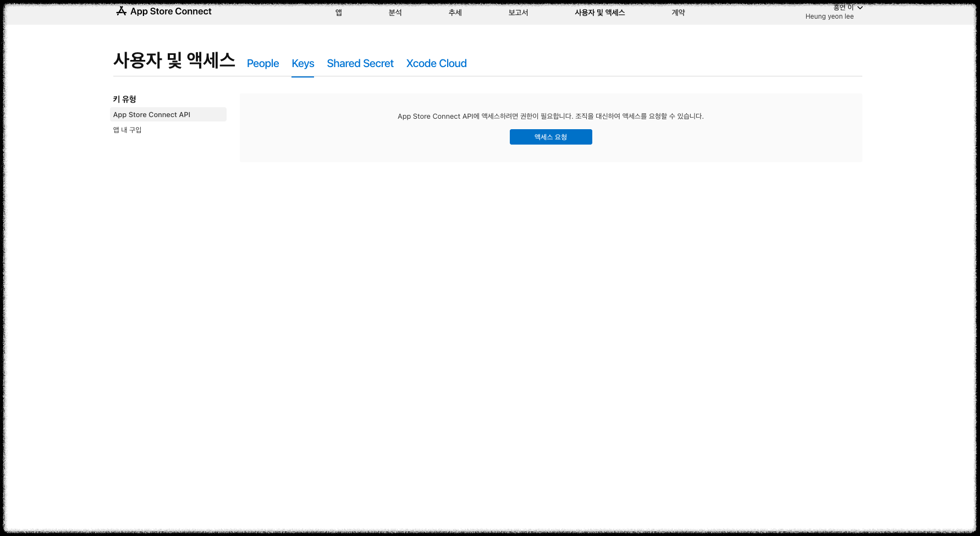Switch to the People tab
980x536 pixels.
point(263,63)
